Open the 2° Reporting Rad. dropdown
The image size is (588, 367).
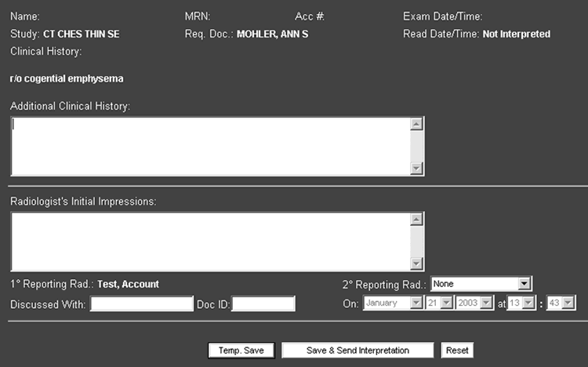[x=481, y=284]
